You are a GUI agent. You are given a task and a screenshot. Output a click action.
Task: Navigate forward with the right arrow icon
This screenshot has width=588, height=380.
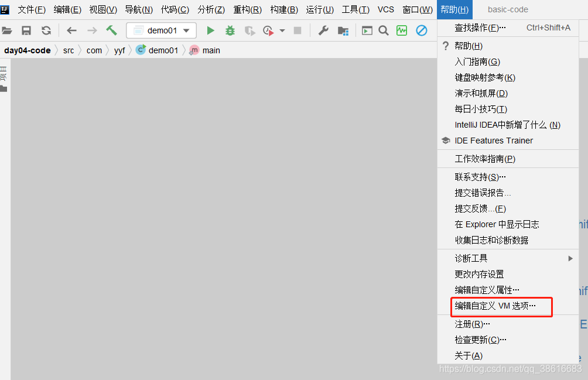coord(92,30)
